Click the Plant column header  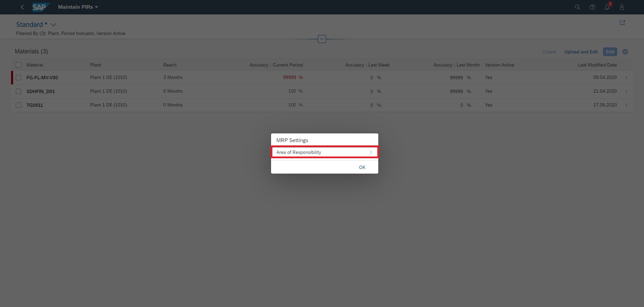point(96,65)
